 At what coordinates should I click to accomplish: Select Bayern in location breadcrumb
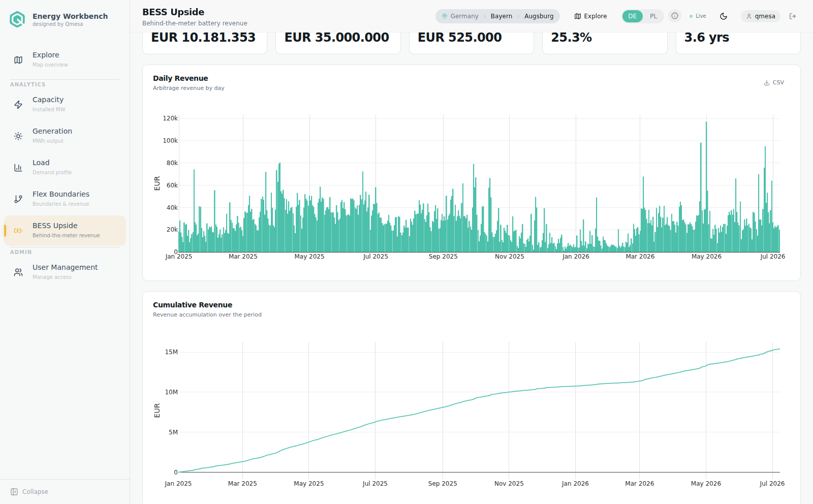coord(502,16)
